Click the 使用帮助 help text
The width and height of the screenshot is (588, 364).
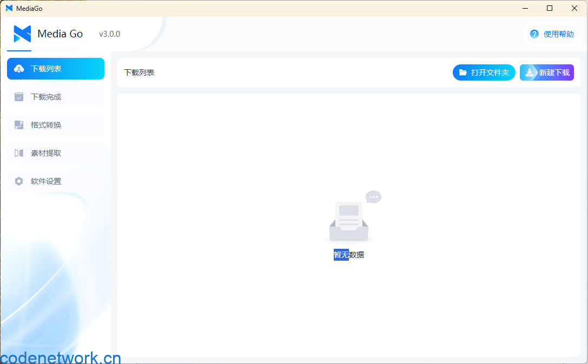pyautogui.click(x=558, y=34)
